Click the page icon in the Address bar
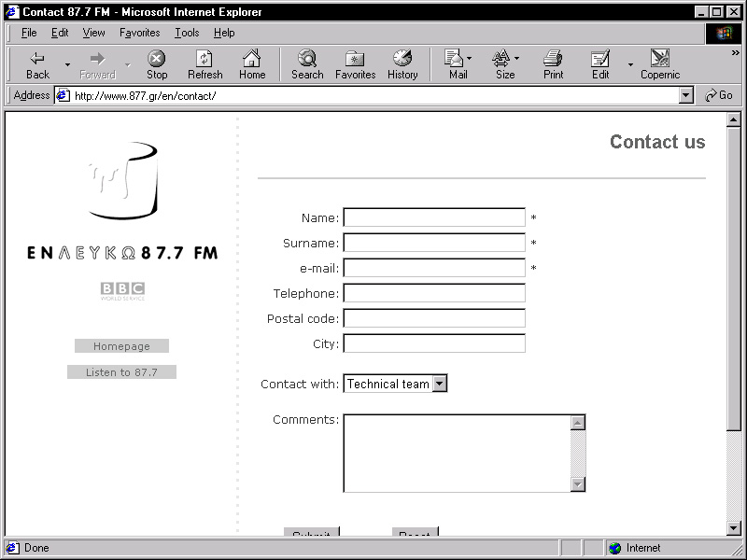 [63, 96]
